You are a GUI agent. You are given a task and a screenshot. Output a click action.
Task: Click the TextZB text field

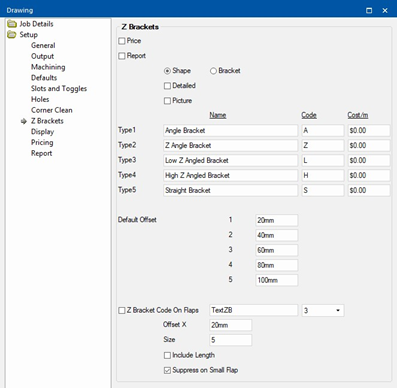(254, 310)
